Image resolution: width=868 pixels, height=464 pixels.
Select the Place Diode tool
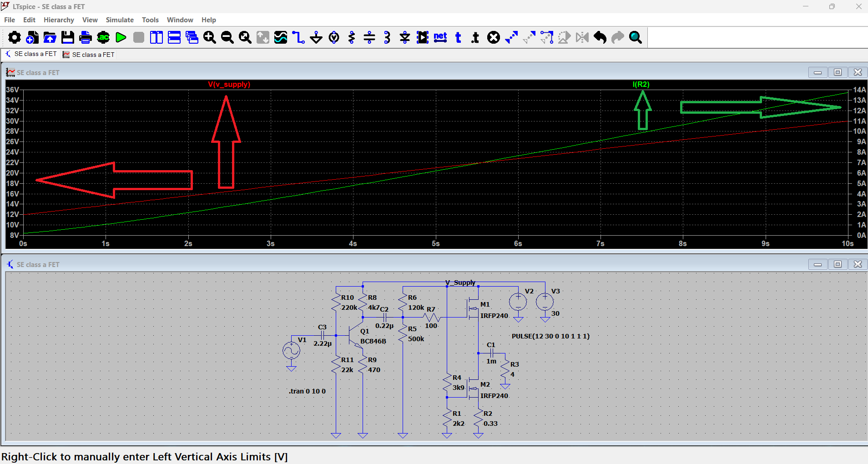tap(405, 37)
